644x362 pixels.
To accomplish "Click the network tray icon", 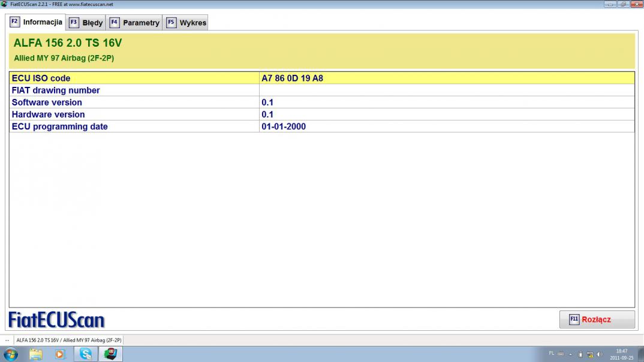I will 590,354.
